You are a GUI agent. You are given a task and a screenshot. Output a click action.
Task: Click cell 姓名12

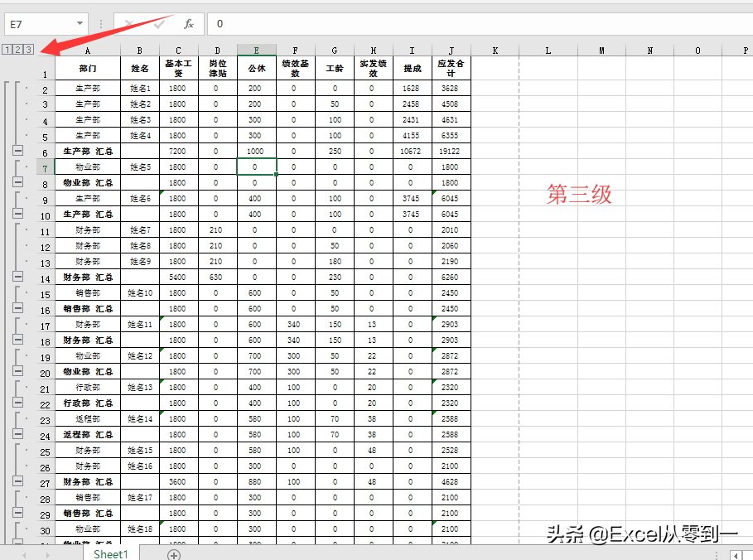pos(140,356)
